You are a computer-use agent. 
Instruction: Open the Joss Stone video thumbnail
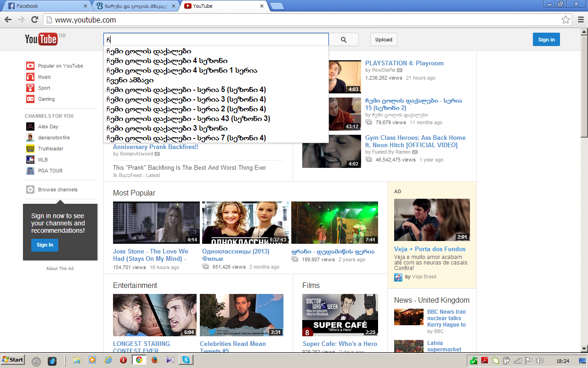[x=156, y=223]
